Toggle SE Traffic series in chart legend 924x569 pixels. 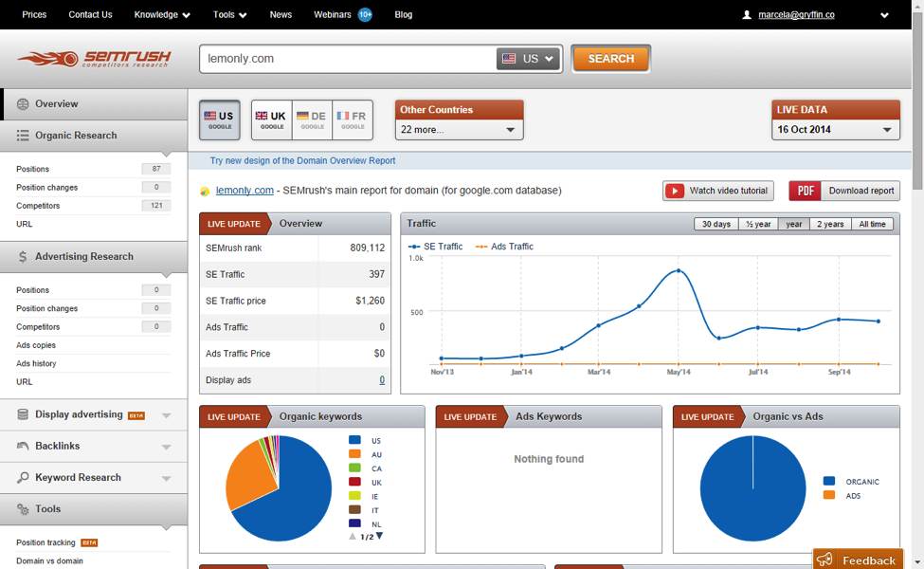[x=436, y=247]
